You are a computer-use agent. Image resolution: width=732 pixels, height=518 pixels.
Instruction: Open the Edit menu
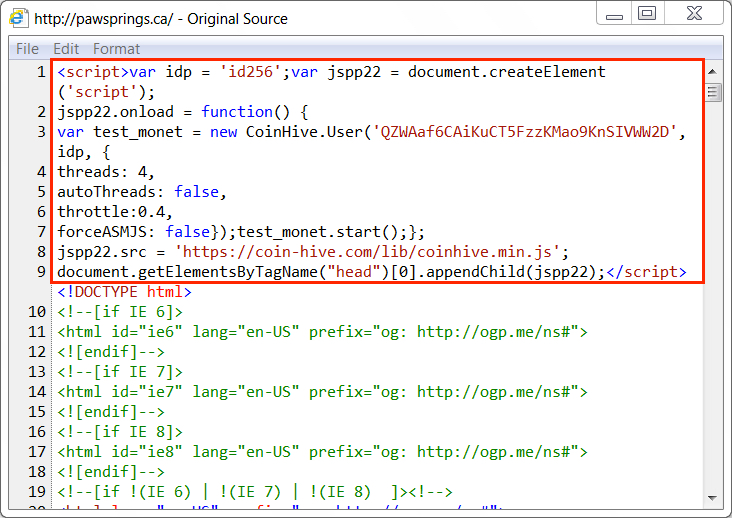click(66, 49)
